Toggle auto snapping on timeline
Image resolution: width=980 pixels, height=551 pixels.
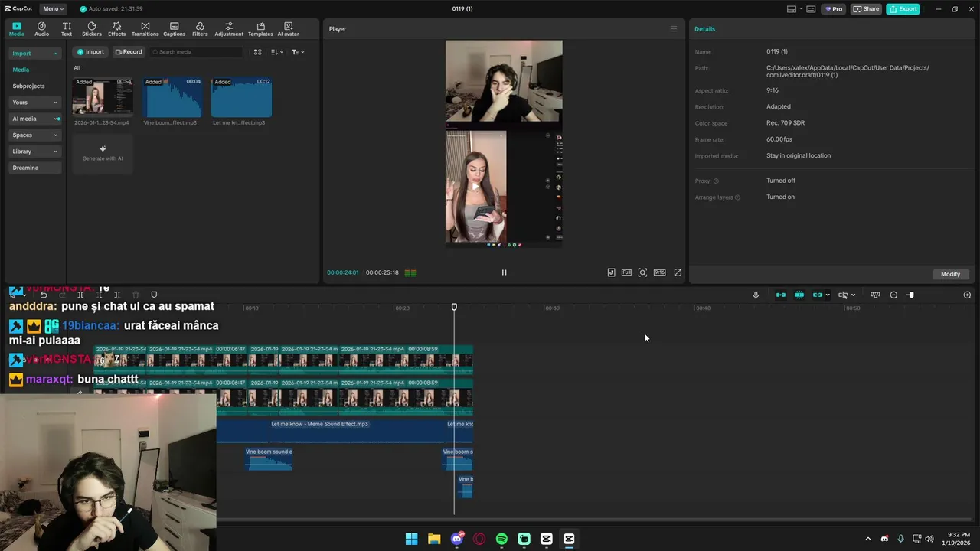click(x=799, y=295)
